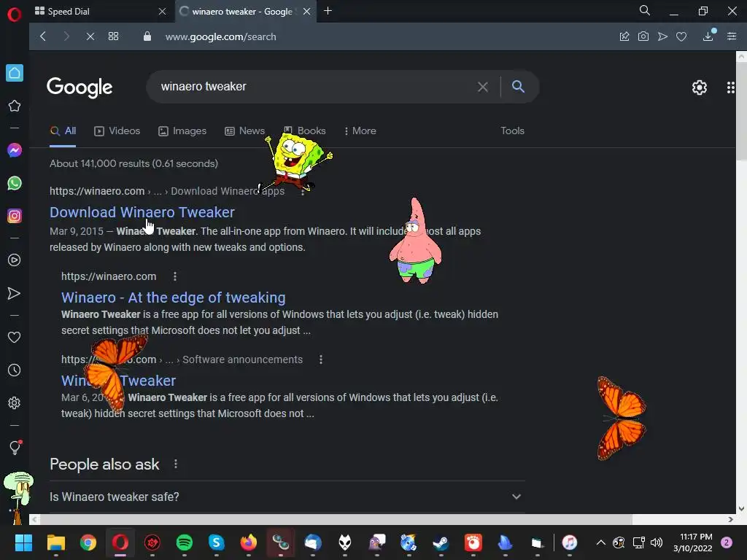Image resolution: width=747 pixels, height=560 pixels.
Task: Open the share page icon
Action: (624, 36)
